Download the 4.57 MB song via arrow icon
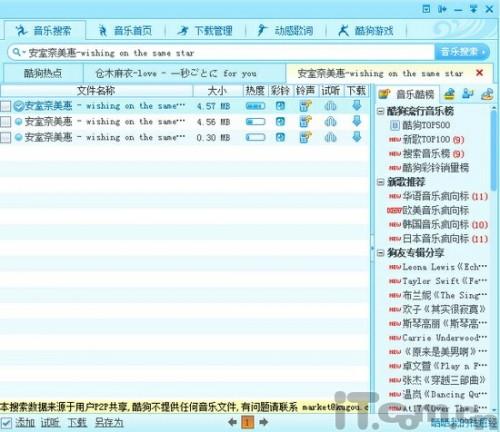The height and width of the screenshot is (432, 500). (x=356, y=106)
